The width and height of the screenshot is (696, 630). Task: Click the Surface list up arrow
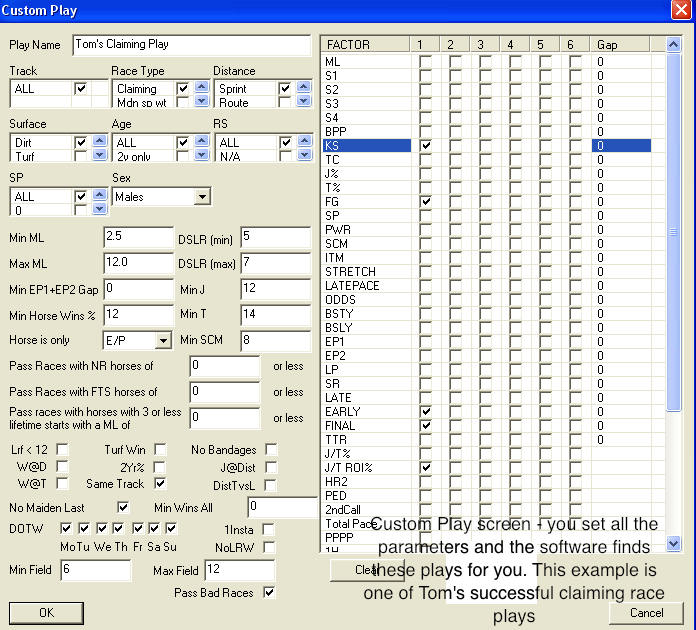[x=98, y=142]
